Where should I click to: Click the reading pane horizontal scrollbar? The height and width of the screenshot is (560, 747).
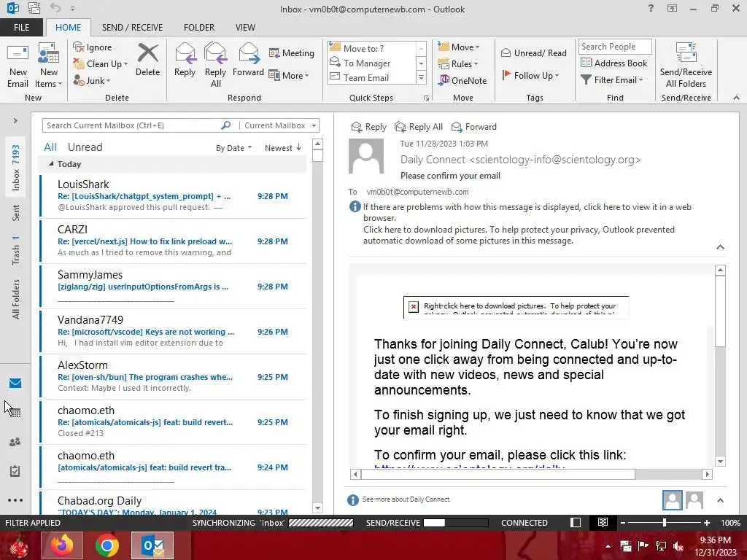pos(498,474)
